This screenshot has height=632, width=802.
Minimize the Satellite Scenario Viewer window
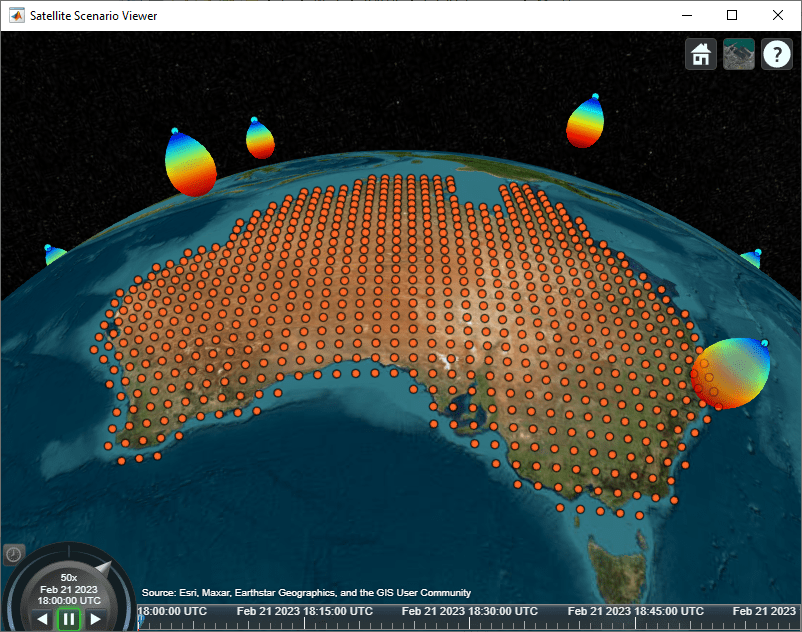point(687,15)
